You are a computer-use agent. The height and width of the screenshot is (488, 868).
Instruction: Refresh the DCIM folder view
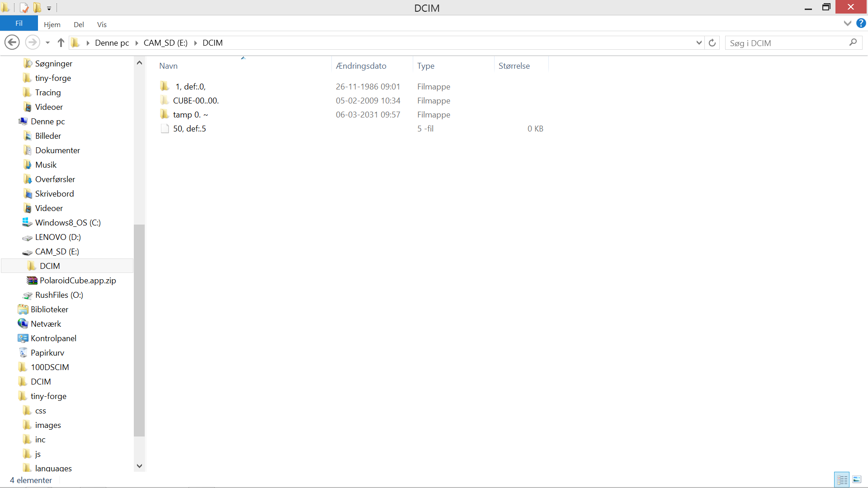[x=712, y=42]
